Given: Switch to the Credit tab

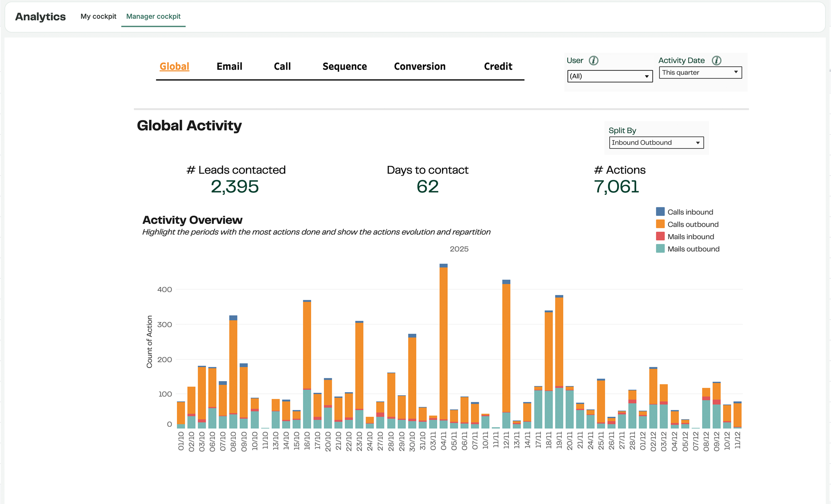Looking at the screenshot, I should 498,67.
